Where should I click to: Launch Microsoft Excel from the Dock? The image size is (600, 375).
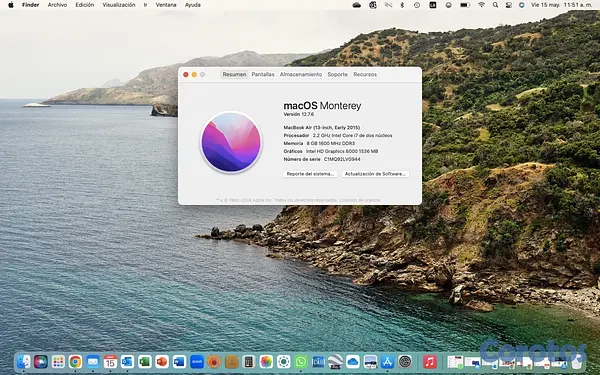point(145,361)
